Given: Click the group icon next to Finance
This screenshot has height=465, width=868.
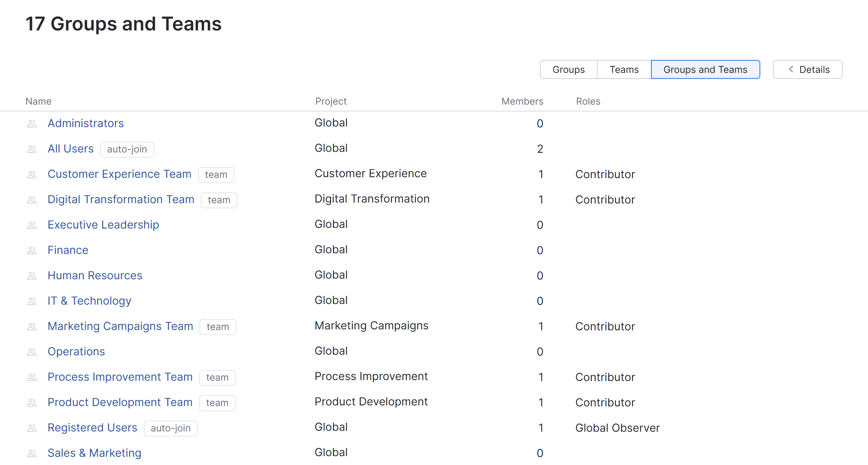Looking at the screenshot, I should click(x=32, y=250).
